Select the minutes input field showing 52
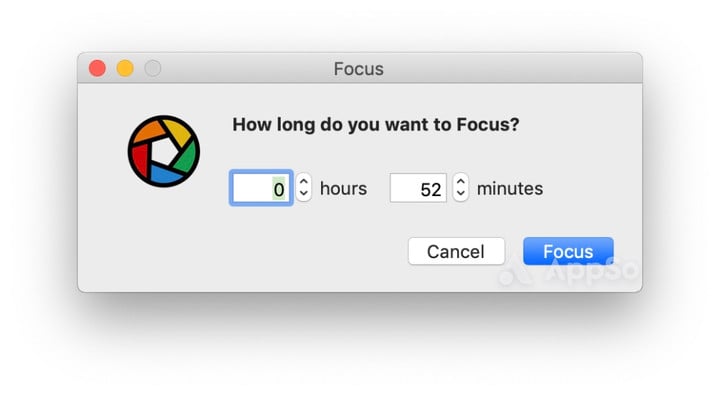This screenshot has width=720, height=395. [418, 188]
